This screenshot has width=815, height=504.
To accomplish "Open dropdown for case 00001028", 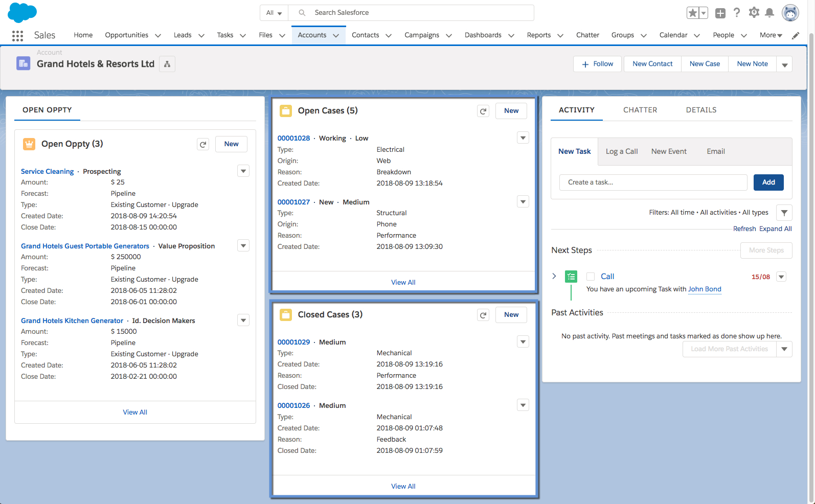I will (x=523, y=138).
